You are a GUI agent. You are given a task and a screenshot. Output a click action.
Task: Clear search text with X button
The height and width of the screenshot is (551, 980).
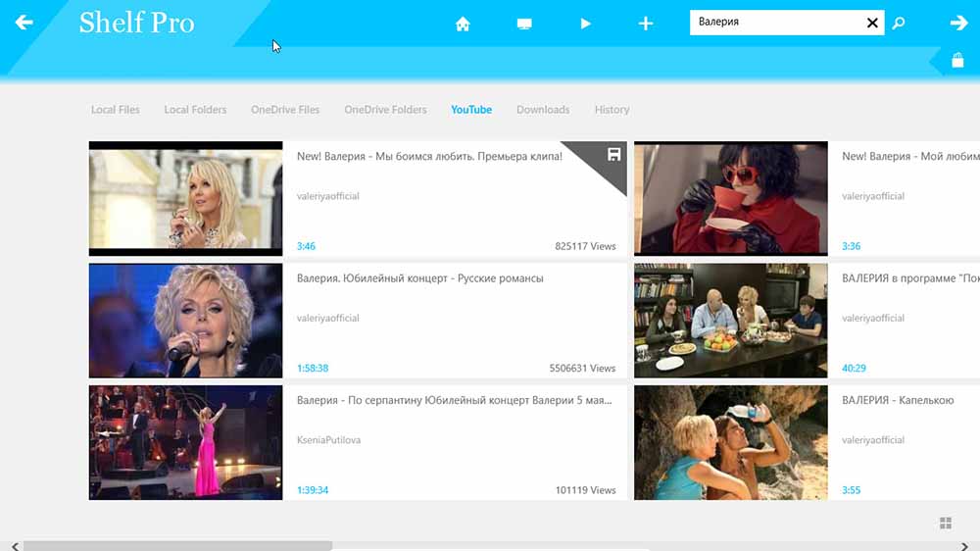coord(872,24)
